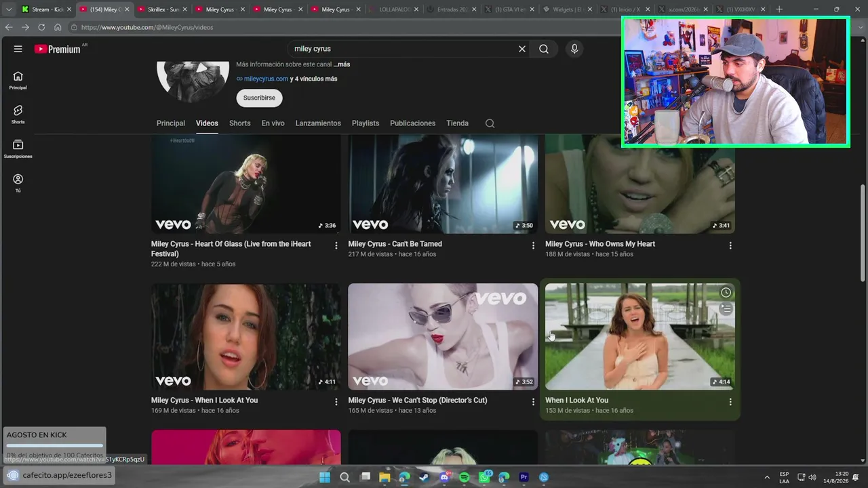Switch to the Tienda channel tab
The height and width of the screenshot is (488, 868).
click(458, 123)
